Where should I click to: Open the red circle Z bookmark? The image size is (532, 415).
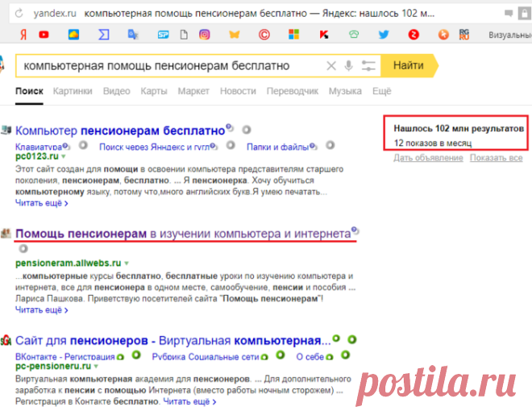[x=414, y=34]
